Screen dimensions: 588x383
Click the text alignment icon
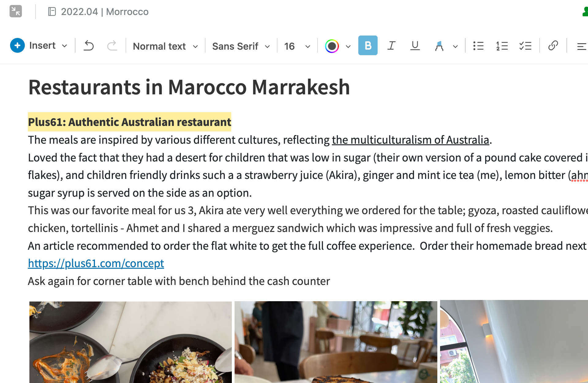[x=581, y=46]
